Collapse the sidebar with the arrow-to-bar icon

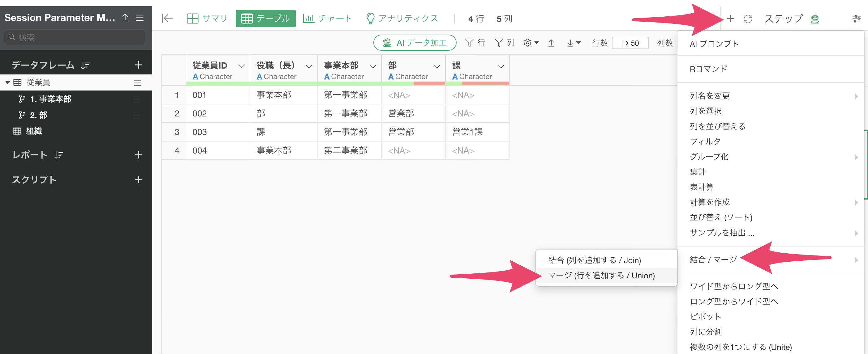pyautogui.click(x=167, y=19)
